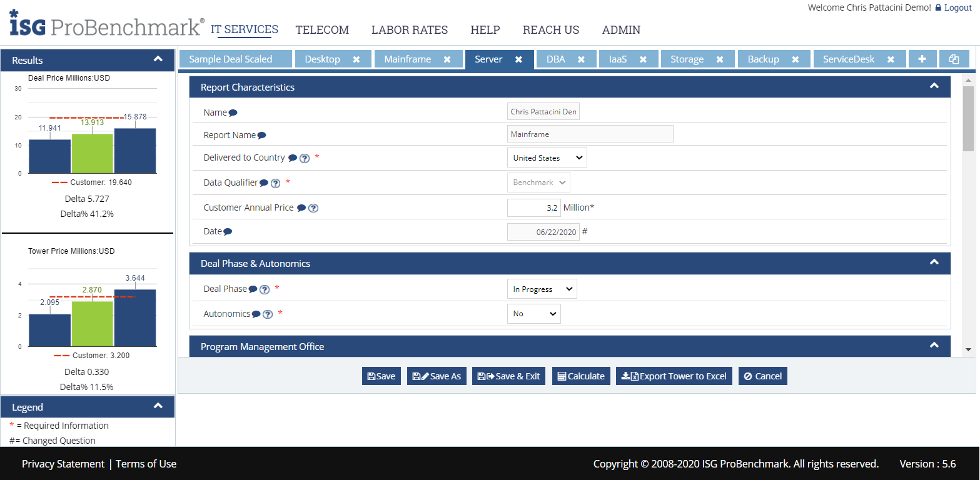
Task: Click help icon next to Customer Annual Price
Action: tap(313, 208)
